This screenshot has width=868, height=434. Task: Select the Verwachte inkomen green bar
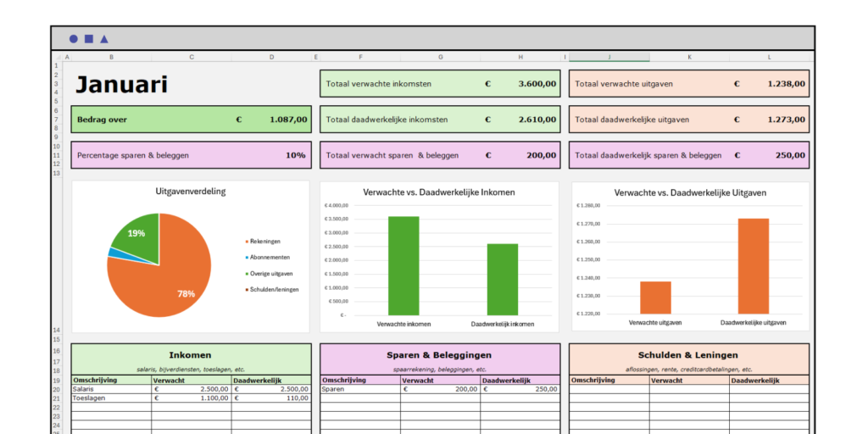coord(403,265)
